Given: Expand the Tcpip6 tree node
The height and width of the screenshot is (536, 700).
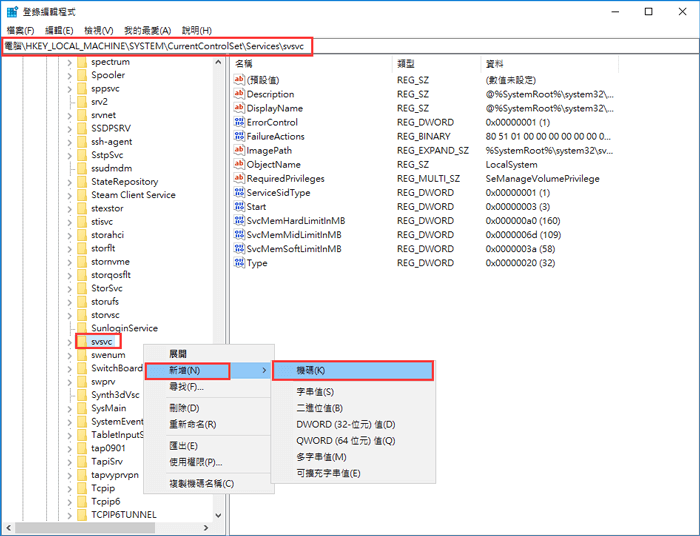Looking at the screenshot, I should coord(69,503).
